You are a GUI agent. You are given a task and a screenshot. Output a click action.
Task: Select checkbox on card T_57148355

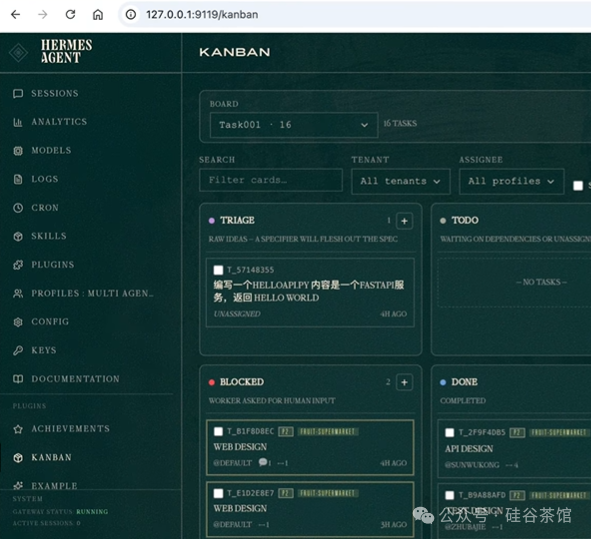pos(218,270)
